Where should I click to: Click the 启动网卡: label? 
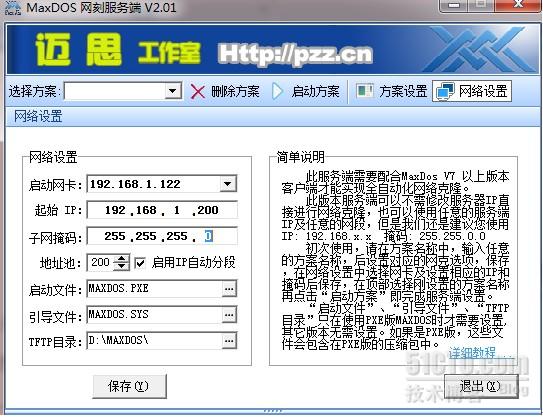tap(56, 185)
